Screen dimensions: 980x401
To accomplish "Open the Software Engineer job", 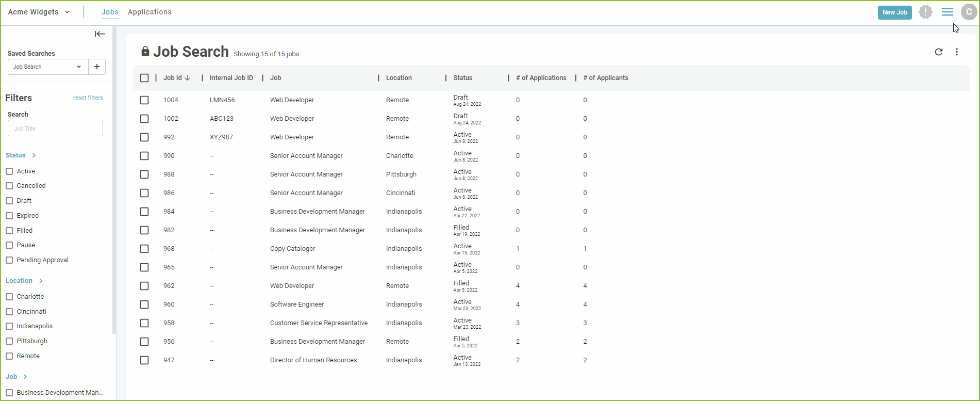I will coord(297,304).
